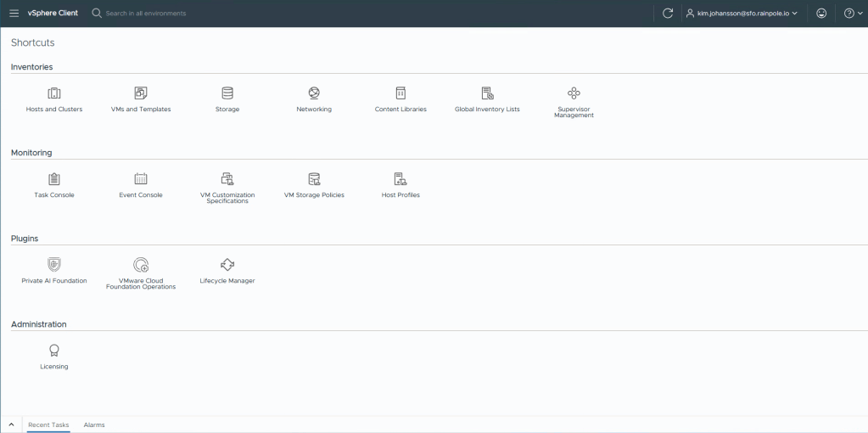Launch Supervisor Management shortcut
The height and width of the screenshot is (433, 868).
574,93
